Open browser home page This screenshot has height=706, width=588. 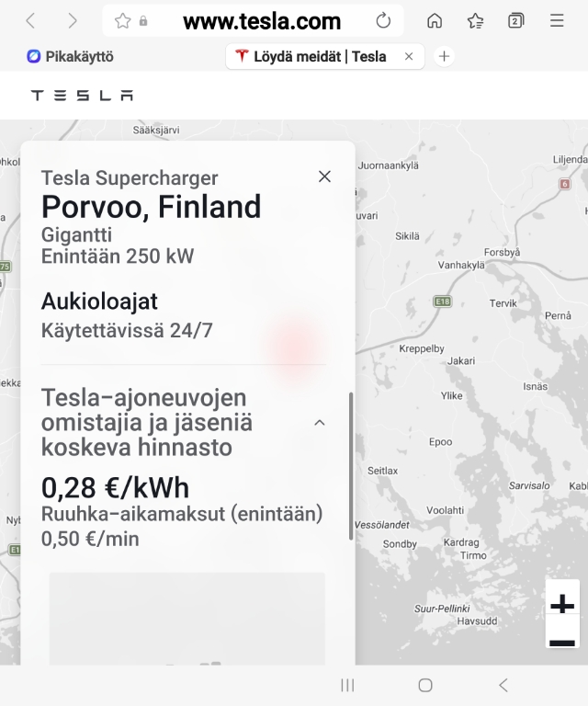click(435, 21)
